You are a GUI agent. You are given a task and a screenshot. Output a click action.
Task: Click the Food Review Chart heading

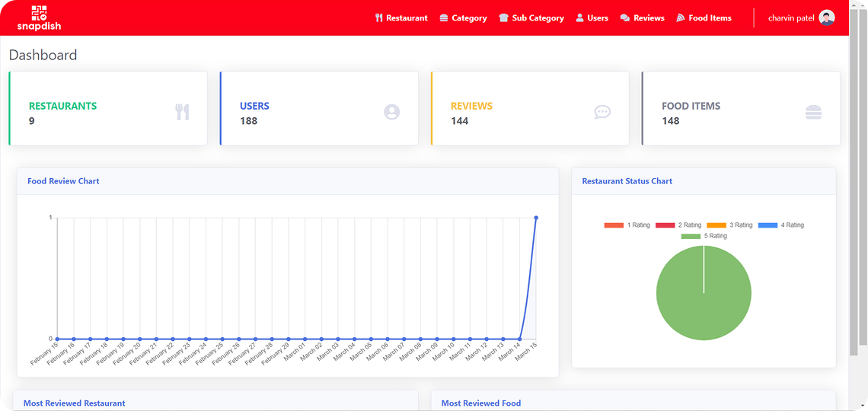(63, 181)
